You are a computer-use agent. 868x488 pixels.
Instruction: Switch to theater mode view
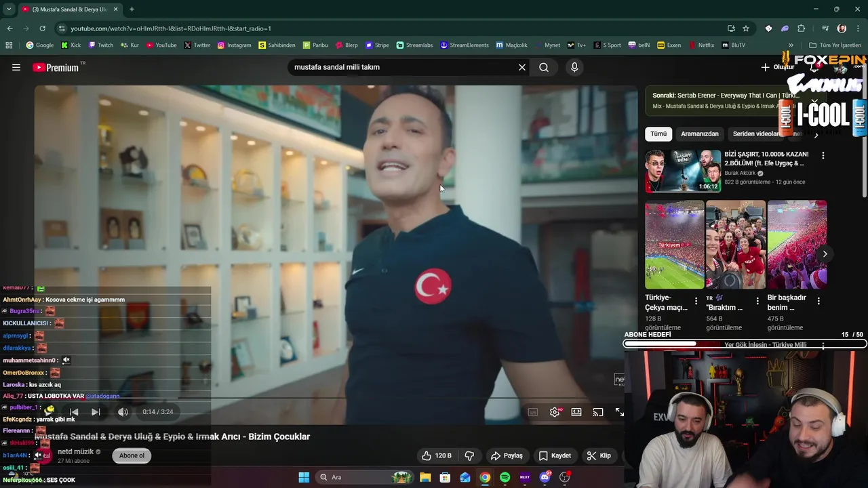click(576, 412)
